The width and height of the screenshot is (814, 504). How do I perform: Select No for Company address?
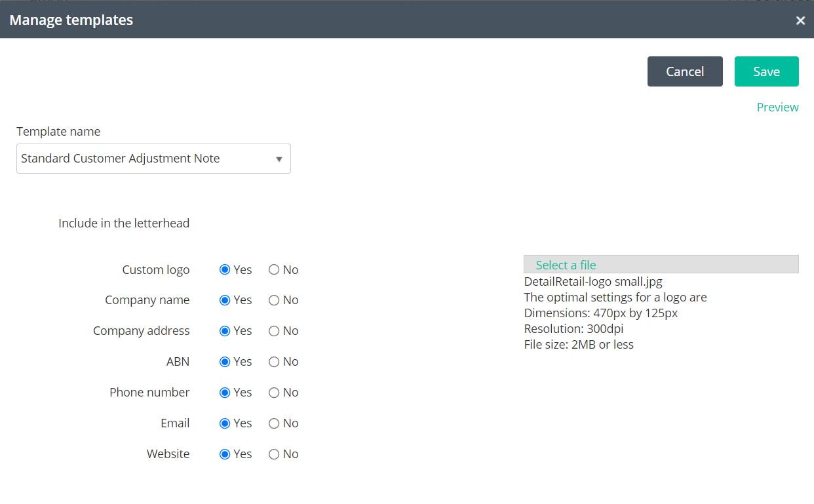coord(274,331)
